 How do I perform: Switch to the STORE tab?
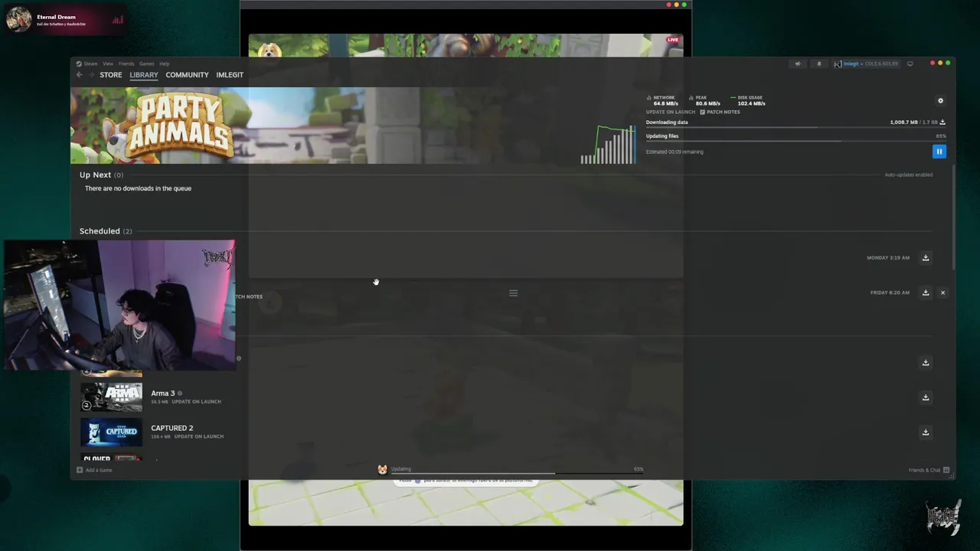pos(111,75)
